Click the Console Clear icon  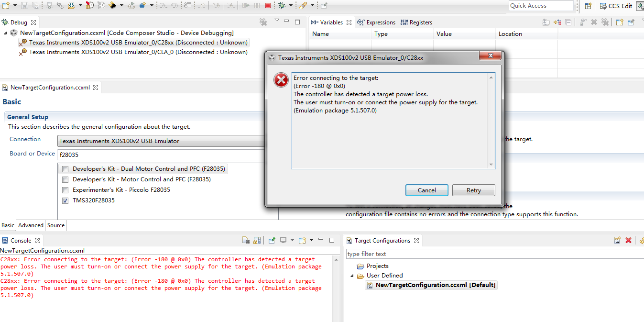[x=246, y=240]
